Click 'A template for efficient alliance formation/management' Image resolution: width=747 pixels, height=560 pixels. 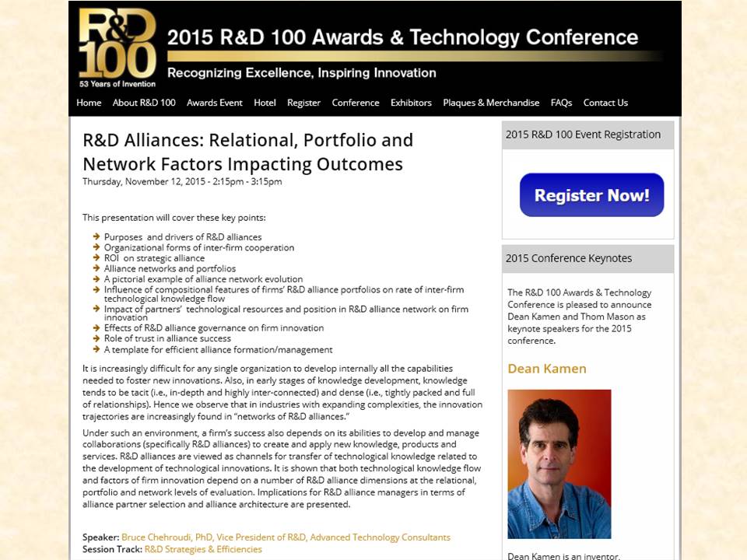[x=218, y=349]
